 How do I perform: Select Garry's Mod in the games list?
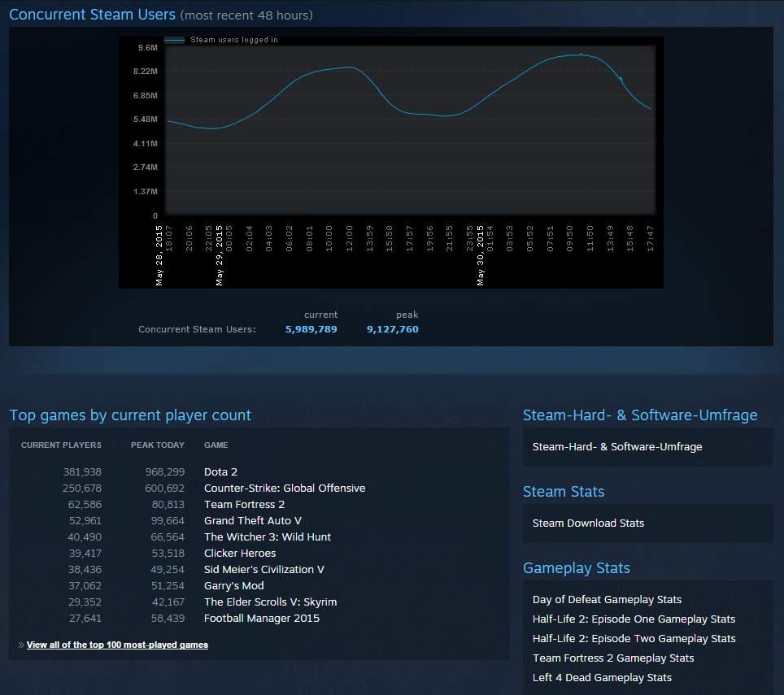point(234,585)
